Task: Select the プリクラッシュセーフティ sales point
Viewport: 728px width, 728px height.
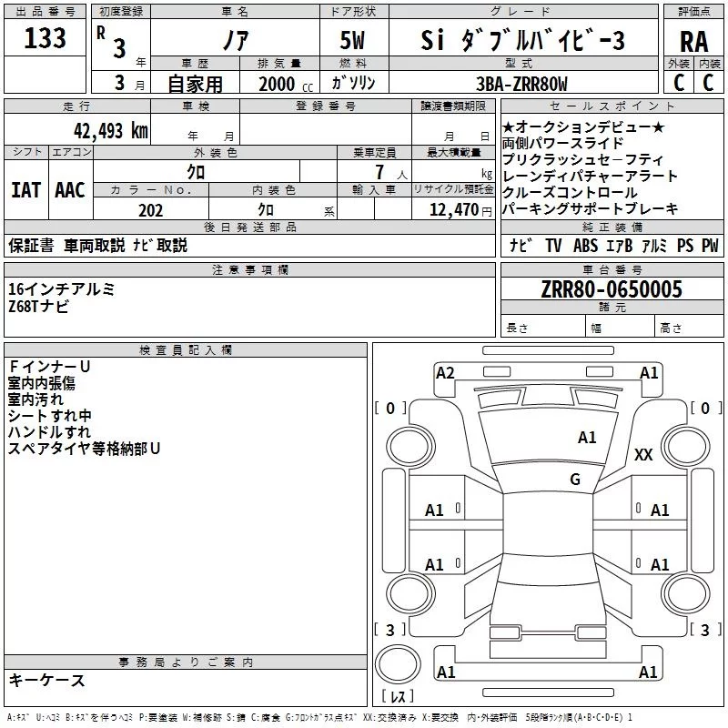Action: 582,160
